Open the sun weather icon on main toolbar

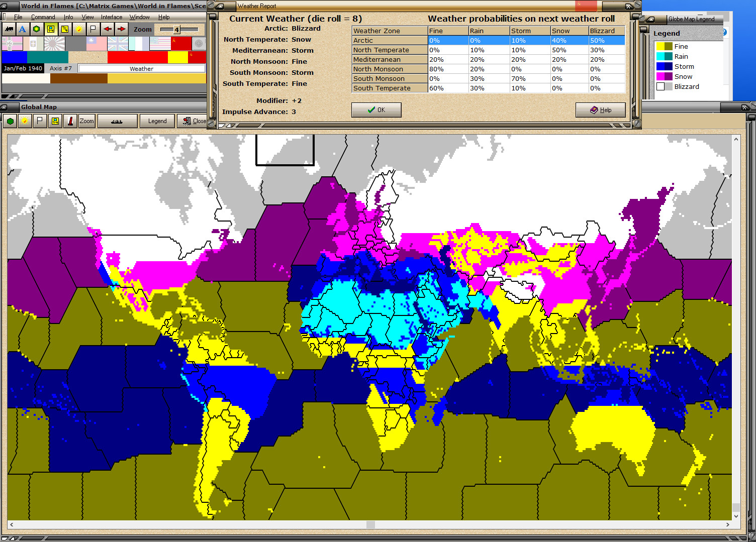[79, 29]
